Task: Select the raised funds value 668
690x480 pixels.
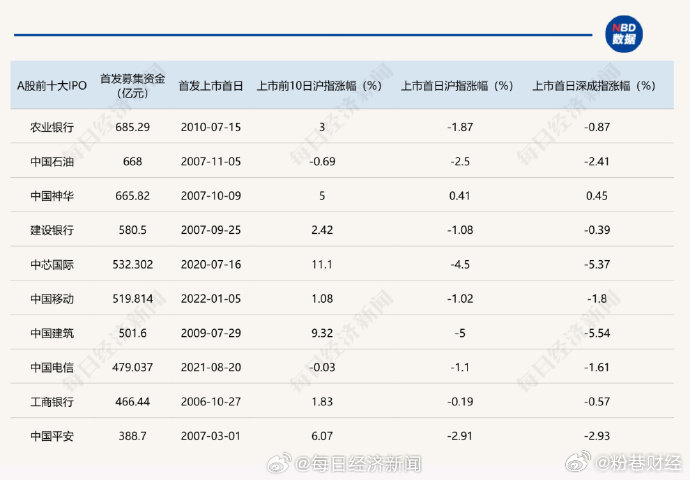Action: point(132,161)
